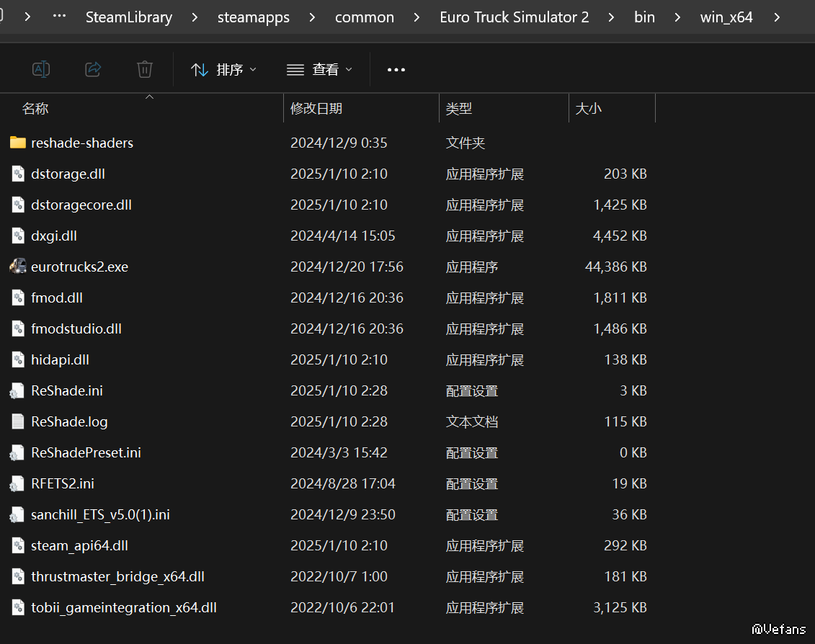
Task: Sort by 大小 column header
Action: 588,109
